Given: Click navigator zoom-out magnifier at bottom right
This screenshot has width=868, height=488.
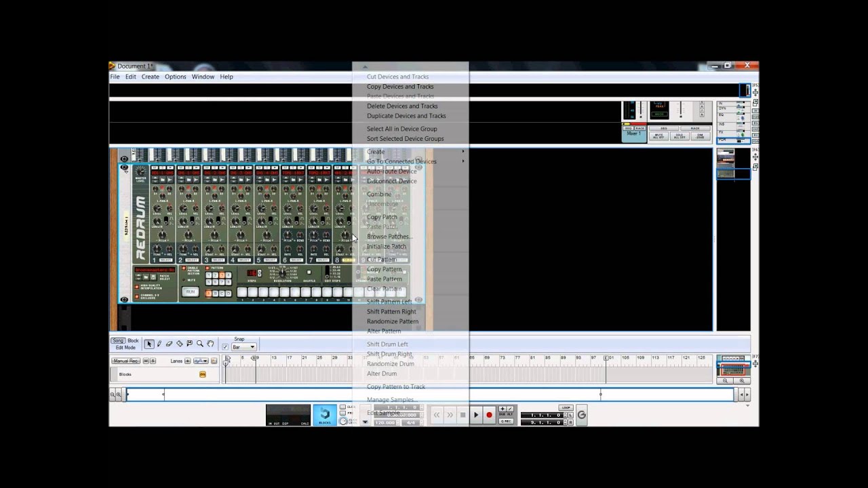Looking at the screenshot, I should tap(725, 381).
